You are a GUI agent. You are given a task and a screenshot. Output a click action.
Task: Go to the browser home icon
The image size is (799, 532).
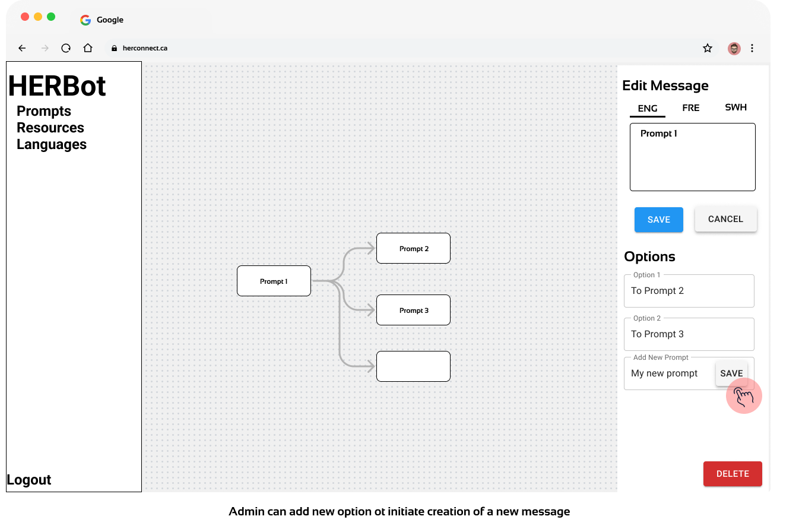88,48
